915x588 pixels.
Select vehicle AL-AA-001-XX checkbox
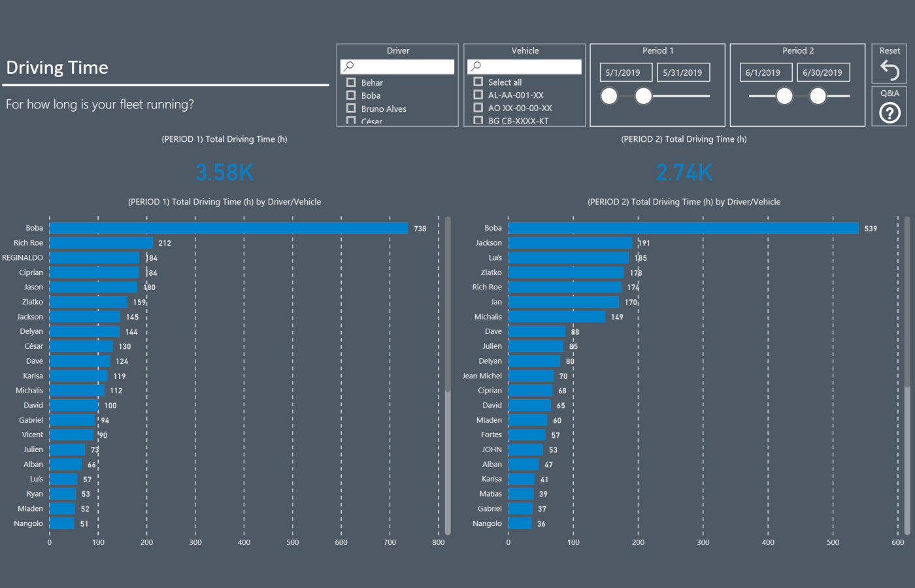(478, 95)
